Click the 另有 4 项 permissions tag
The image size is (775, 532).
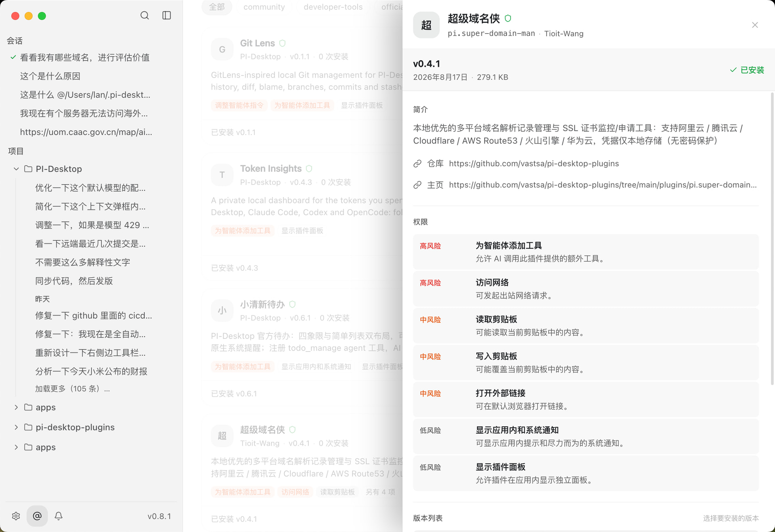[380, 492]
